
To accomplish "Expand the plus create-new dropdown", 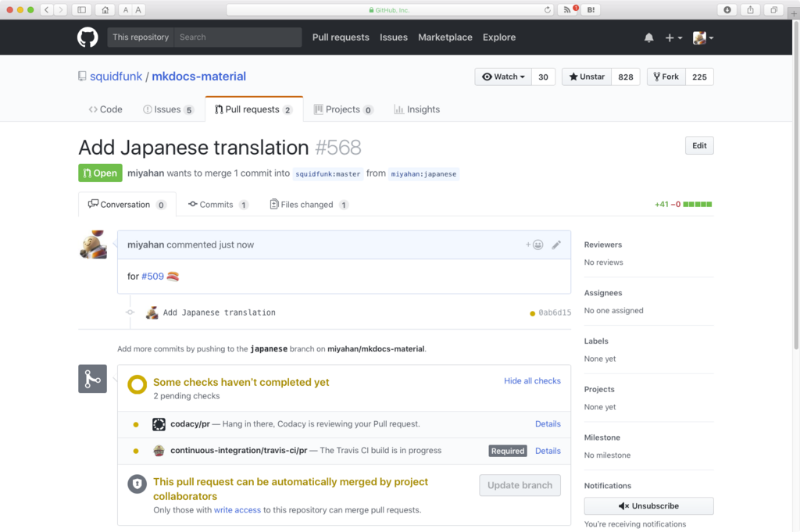I will tap(673, 37).
